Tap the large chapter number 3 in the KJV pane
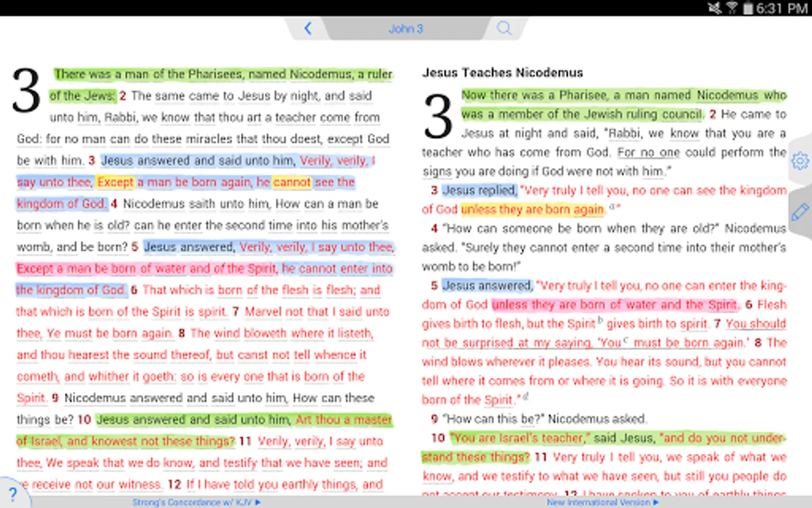This screenshot has width=812, height=508. coord(27,90)
